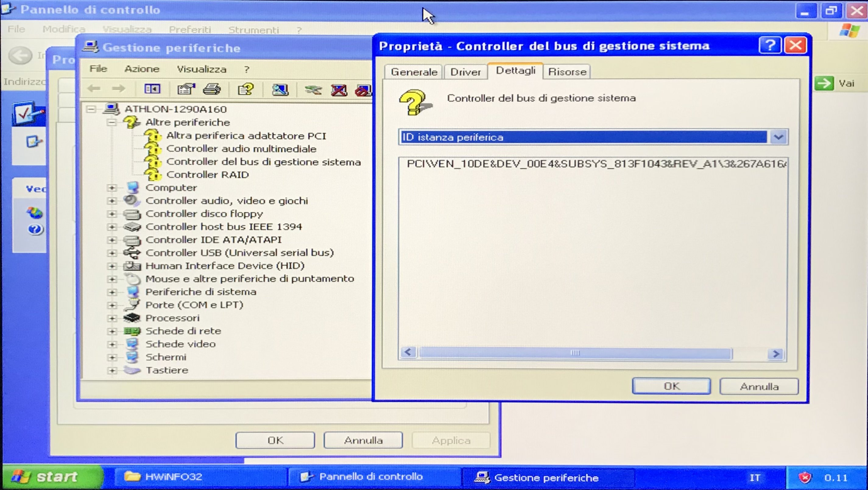Select Controller RAID in device tree
868x490 pixels.
[207, 175]
